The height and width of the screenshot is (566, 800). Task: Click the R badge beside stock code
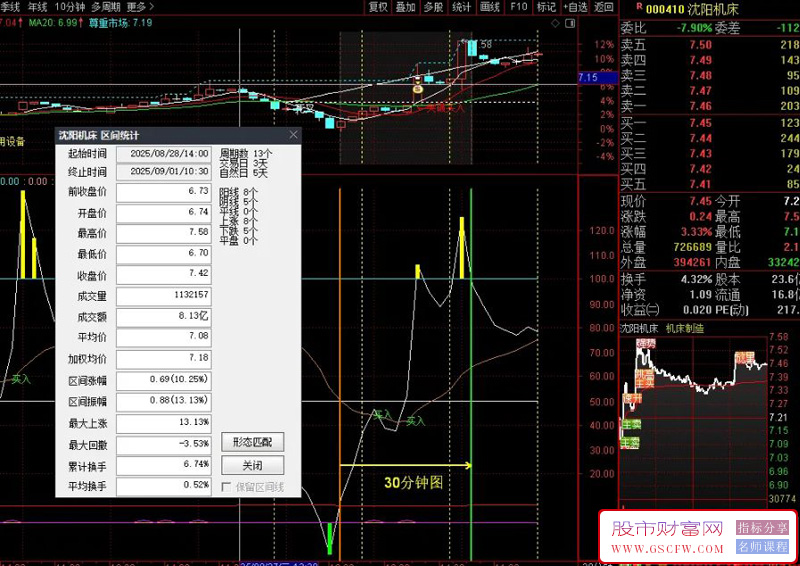pos(639,7)
